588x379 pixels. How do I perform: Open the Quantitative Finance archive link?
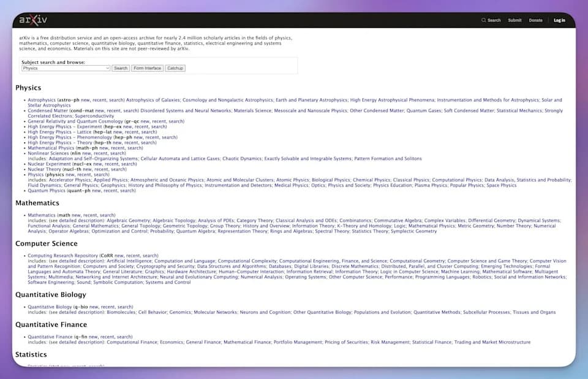50,337
